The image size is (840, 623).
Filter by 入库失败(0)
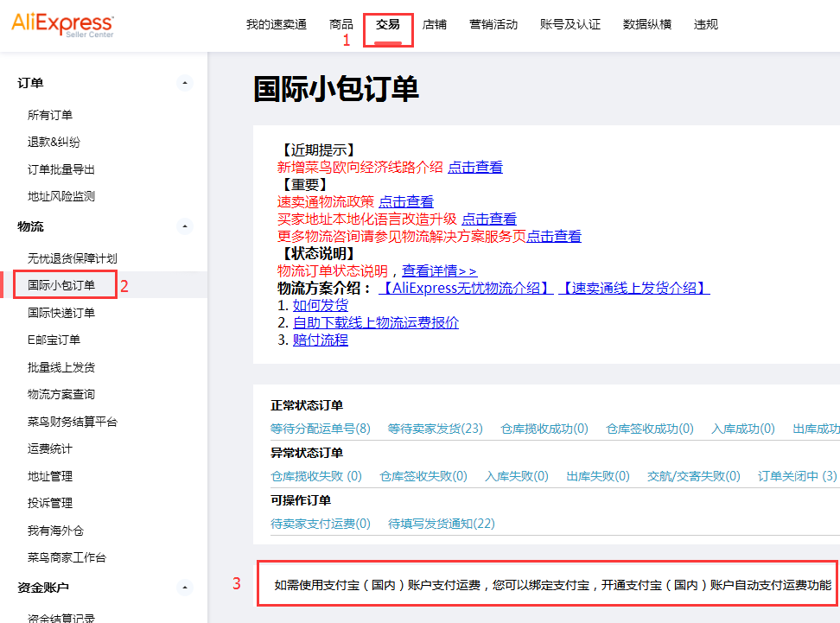pos(517,476)
